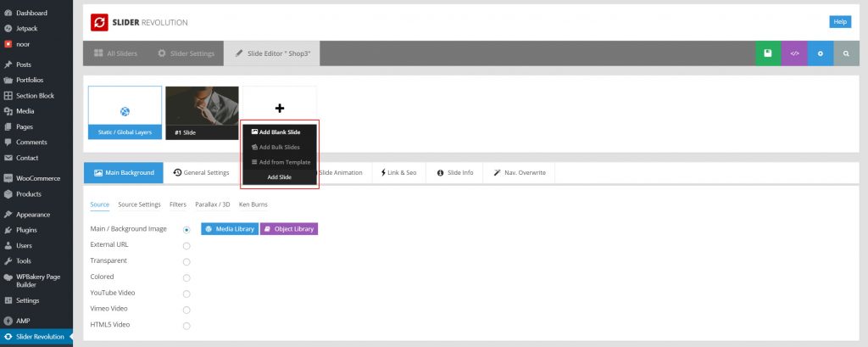The height and width of the screenshot is (347, 868).
Task: Click the blue slider settings gear icon
Action: click(x=821, y=53)
